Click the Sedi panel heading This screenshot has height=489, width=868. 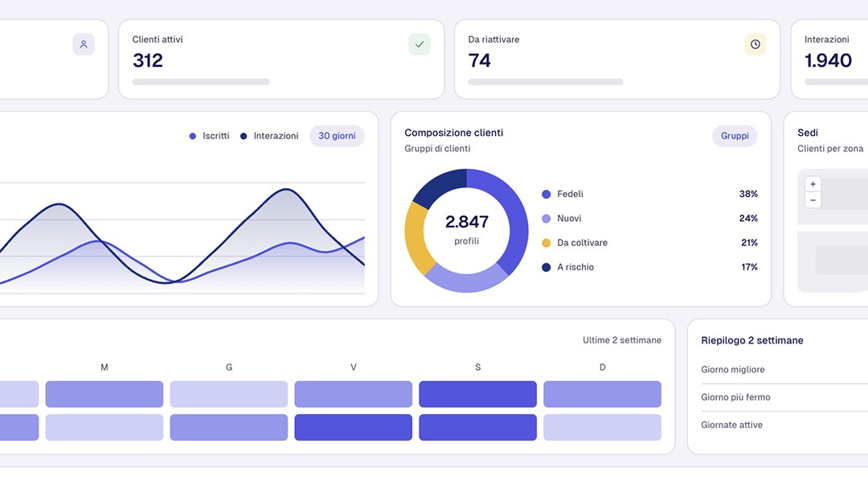(x=808, y=133)
